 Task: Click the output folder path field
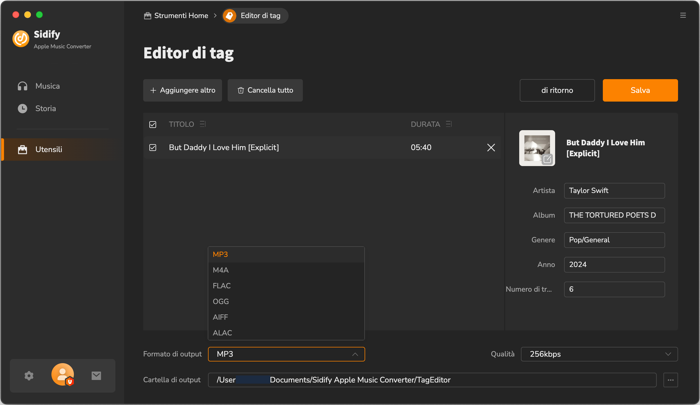coord(432,380)
